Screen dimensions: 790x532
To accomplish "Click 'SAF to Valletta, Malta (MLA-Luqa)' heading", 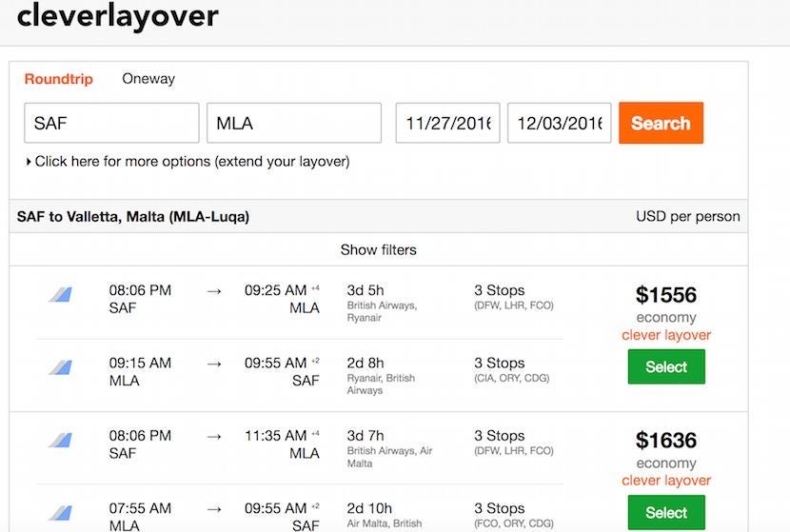I will point(133,216).
